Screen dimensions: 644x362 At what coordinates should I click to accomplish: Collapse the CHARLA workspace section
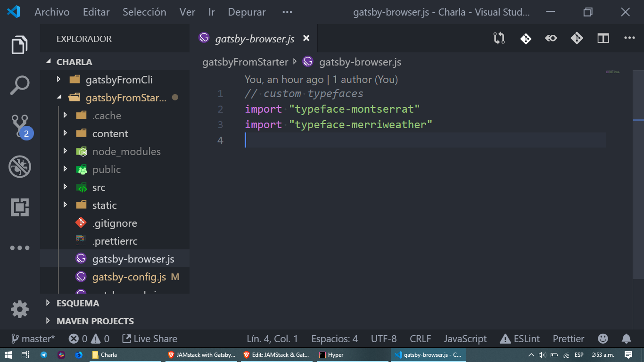(x=115, y=62)
